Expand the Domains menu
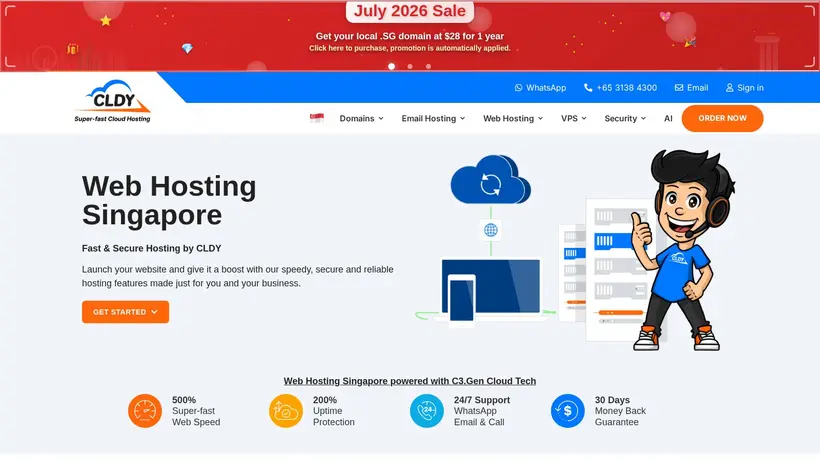Screen dimensions: 820x461 tap(361, 119)
